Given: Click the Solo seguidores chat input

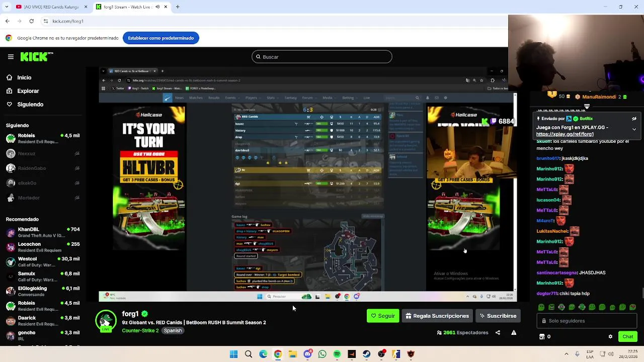Looking at the screenshot, I should click(x=587, y=321).
